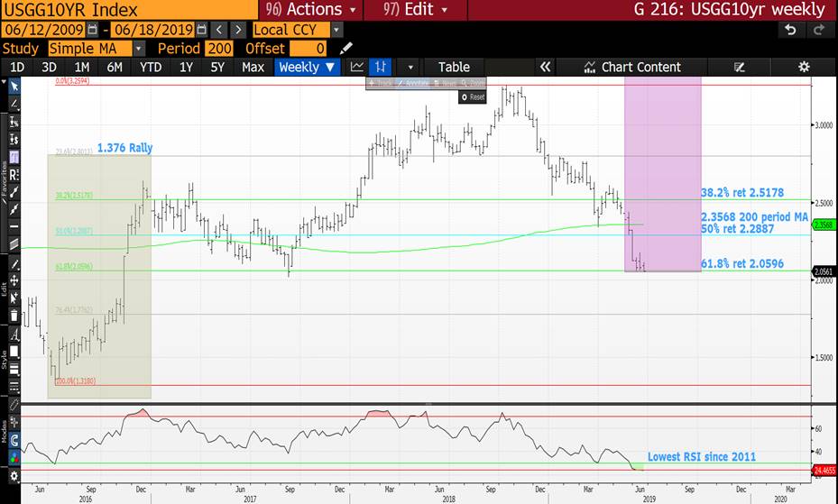Open the Local CCY currency dropdown arrow
Viewport: 838px width, 504px height.
click(x=336, y=30)
